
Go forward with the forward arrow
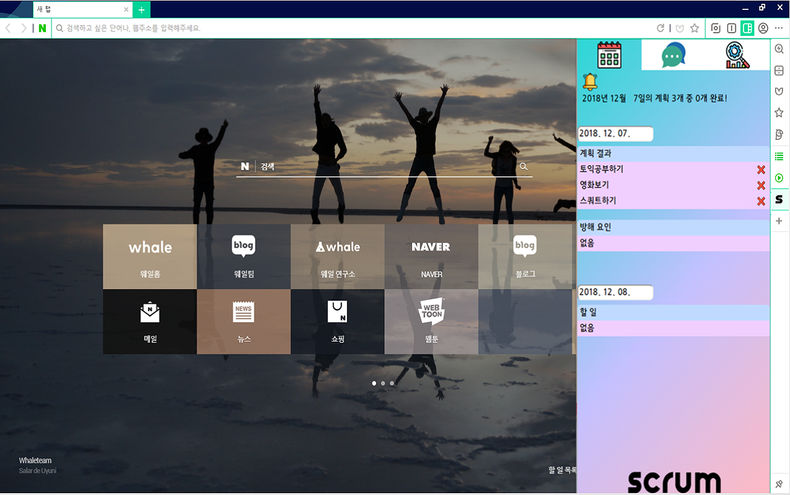tap(23, 28)
